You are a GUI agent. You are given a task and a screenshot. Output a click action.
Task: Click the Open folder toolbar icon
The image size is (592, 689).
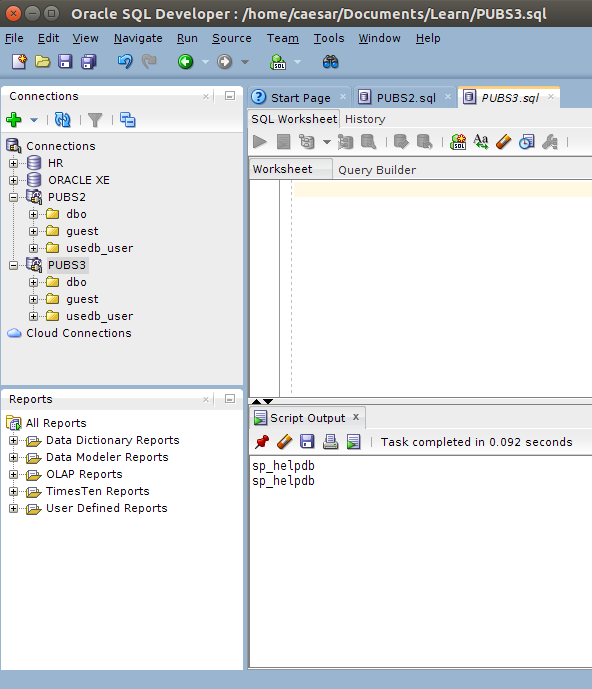[x=42, y=62]
